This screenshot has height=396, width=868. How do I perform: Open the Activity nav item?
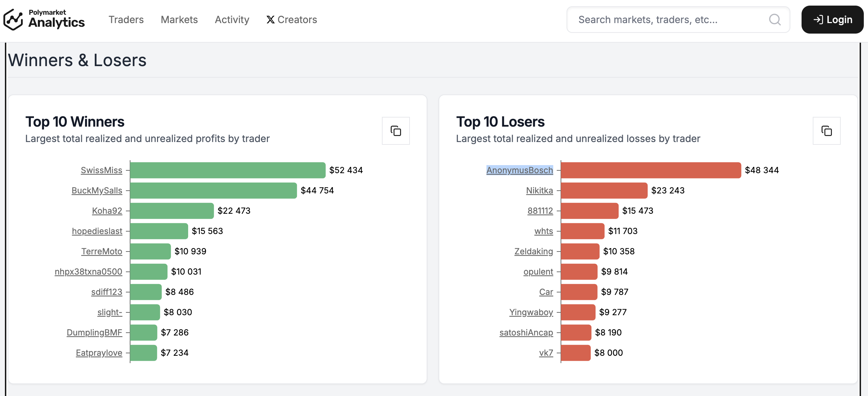point(232,20)
